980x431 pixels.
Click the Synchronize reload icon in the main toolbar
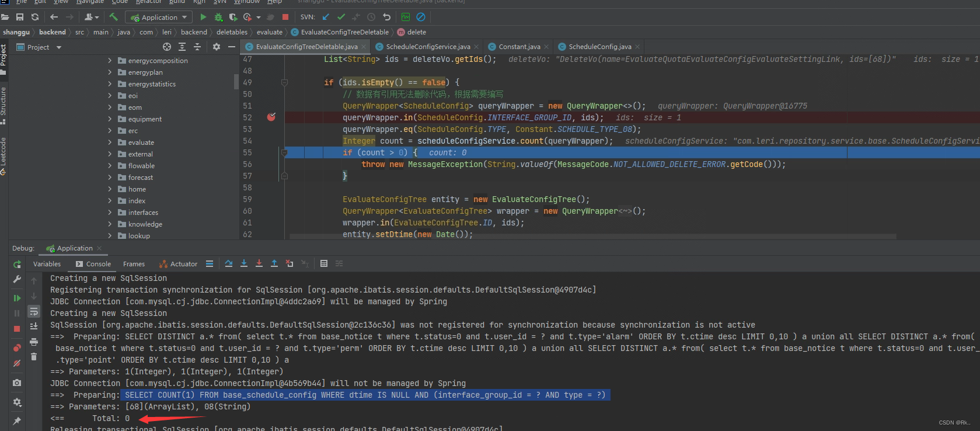coord(35,17)
